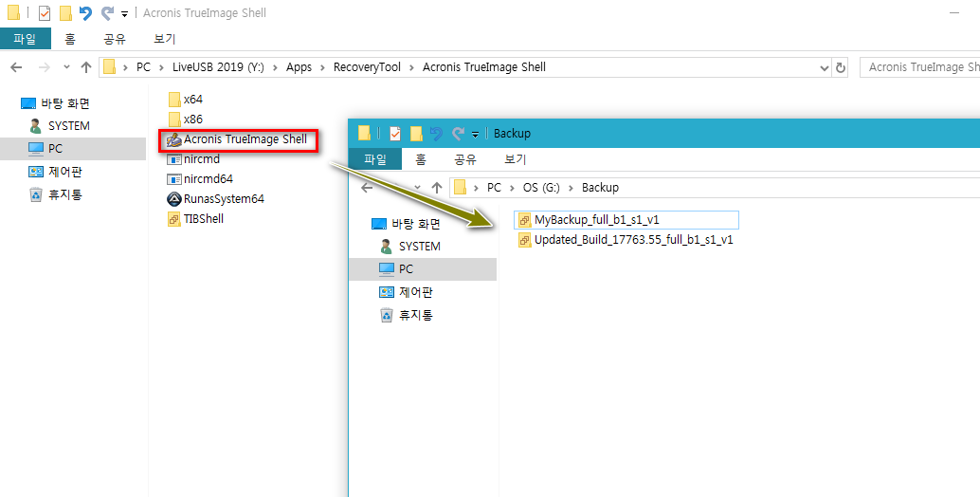The image size is (980, 497).
Task: Open 휴지통 in Backup window sidebar
Action: coord(407,315)
